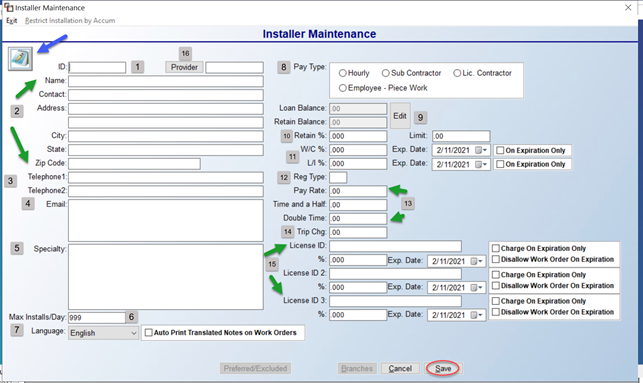Open License ID 3 Exp. Date calendar dropdown
This screenshot has height=383, width=643.
coord(477,315)
